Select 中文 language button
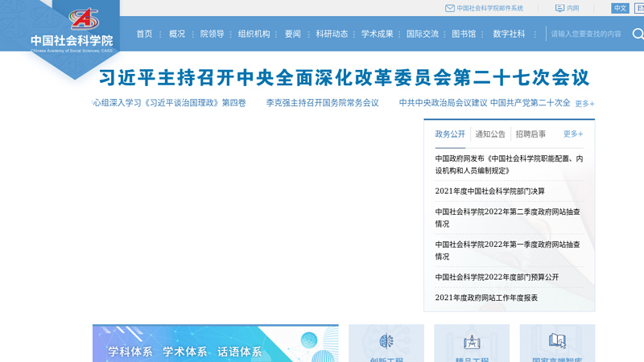Screen dimensions: 644x362 620,8
